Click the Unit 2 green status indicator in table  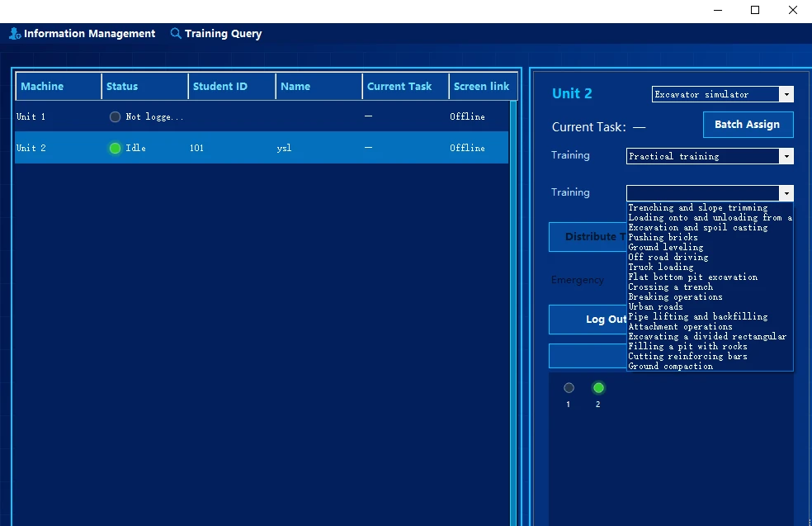tap(115, 148)
